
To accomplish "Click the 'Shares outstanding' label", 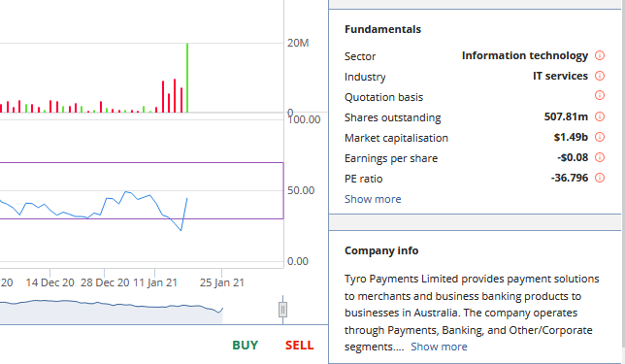I will coord(393,117).
